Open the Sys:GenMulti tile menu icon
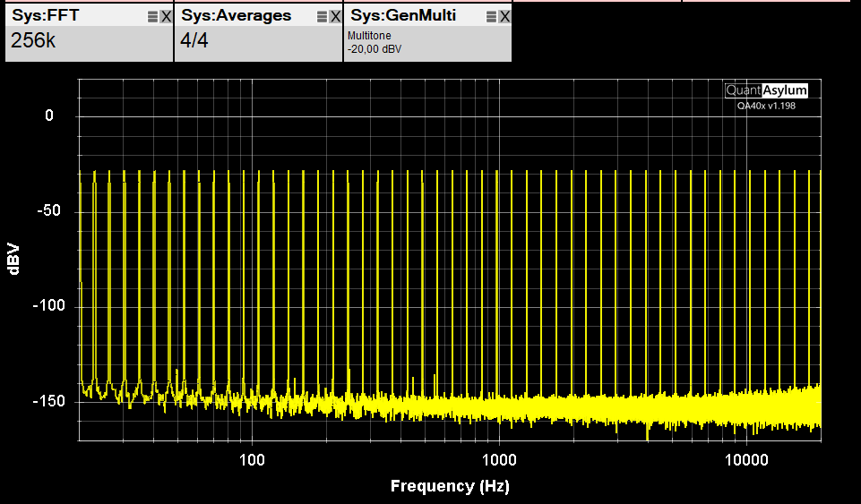Image resolution: width=861 pixels, height=504 pixels. (491, 17)
